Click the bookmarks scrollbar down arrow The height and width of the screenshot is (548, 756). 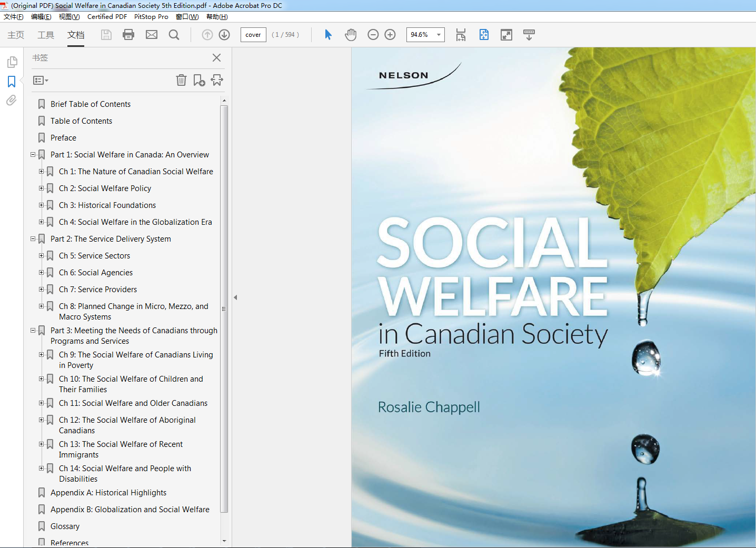tap(224, 541)
